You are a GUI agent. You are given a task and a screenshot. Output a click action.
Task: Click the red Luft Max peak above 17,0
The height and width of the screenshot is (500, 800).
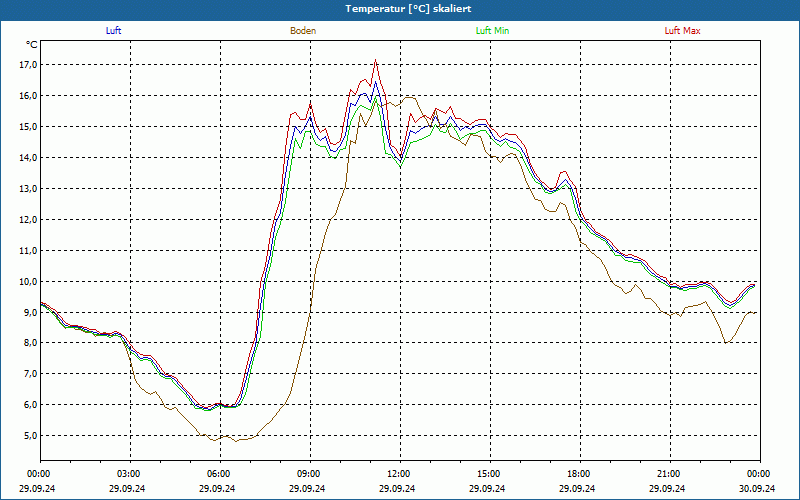(x=376, y=60)
